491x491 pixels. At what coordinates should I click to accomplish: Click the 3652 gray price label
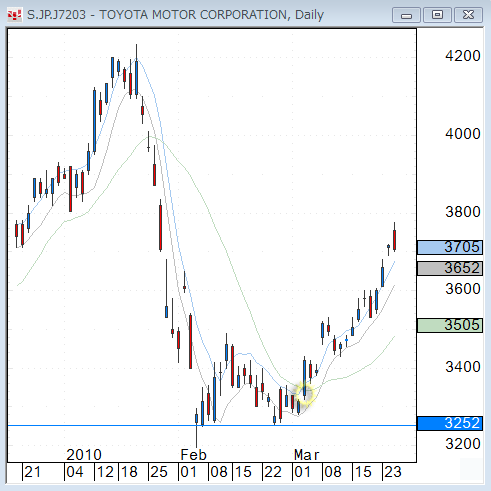(450, 268)
